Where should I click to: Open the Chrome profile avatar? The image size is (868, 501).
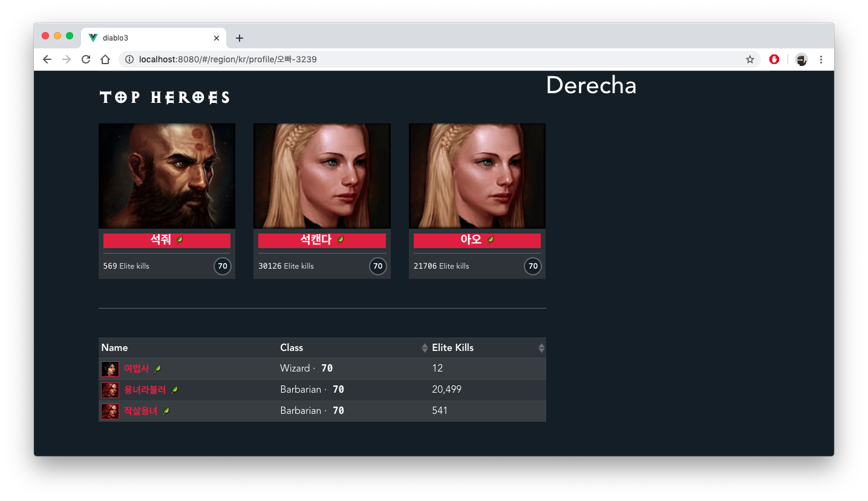(801, 59)
